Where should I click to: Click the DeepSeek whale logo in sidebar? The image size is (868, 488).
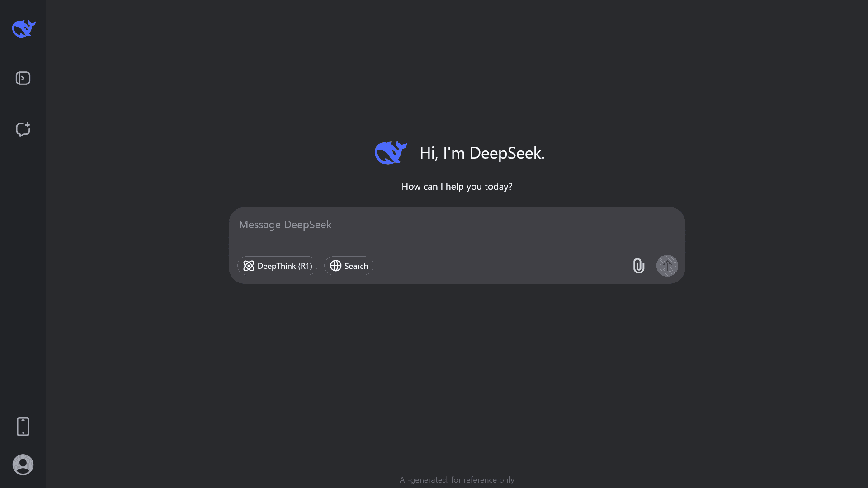[24, 28]
